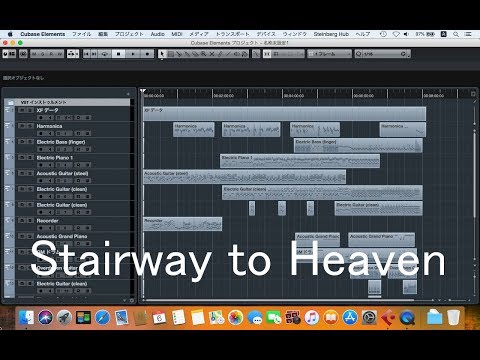Open Launchpad from the Dock

click(x=64, y=317)
